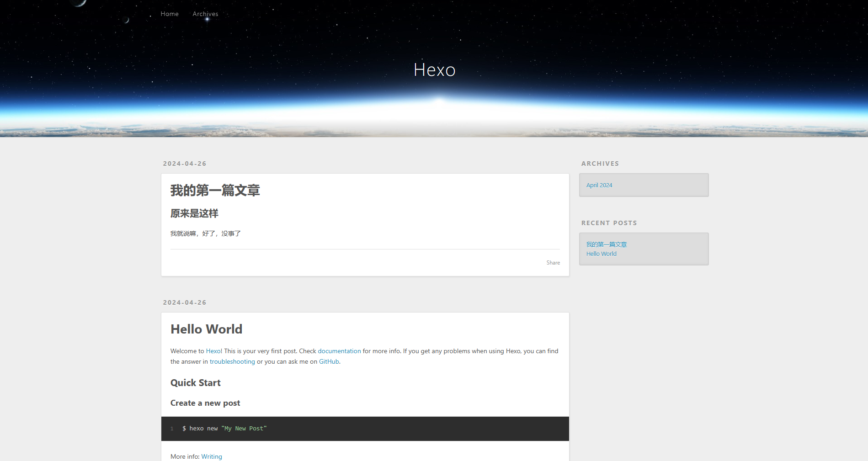Click the date above 我的第一篇文章 post
Image resolution: width=868 pixels, height=461 pixels.
[x=185, y=164]
